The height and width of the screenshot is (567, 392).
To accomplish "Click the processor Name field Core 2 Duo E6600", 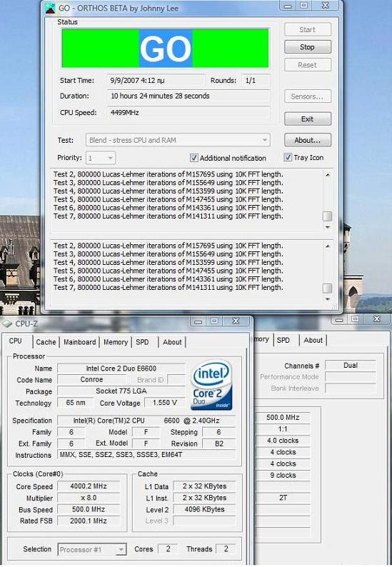I will point(121,368).
